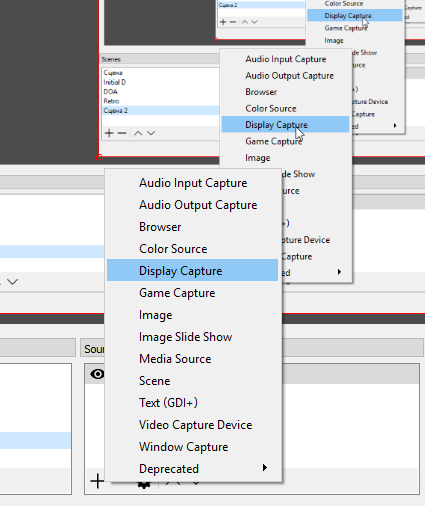Click the tiny plus icon in the smallest nested panel

coord(223,22)
